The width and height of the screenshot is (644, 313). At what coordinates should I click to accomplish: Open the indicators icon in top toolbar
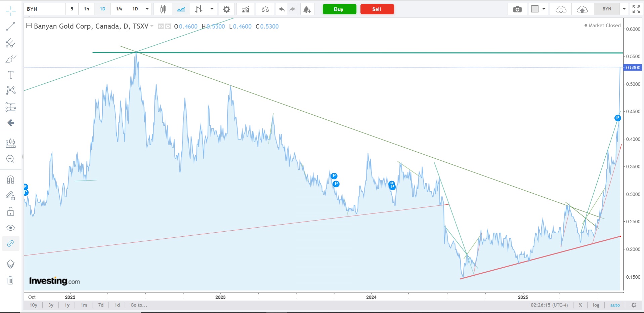coord(245,9)
